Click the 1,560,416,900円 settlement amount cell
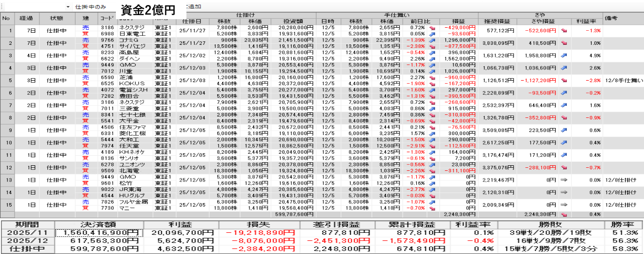Screen dimensions: 644x254 (99, 232)
